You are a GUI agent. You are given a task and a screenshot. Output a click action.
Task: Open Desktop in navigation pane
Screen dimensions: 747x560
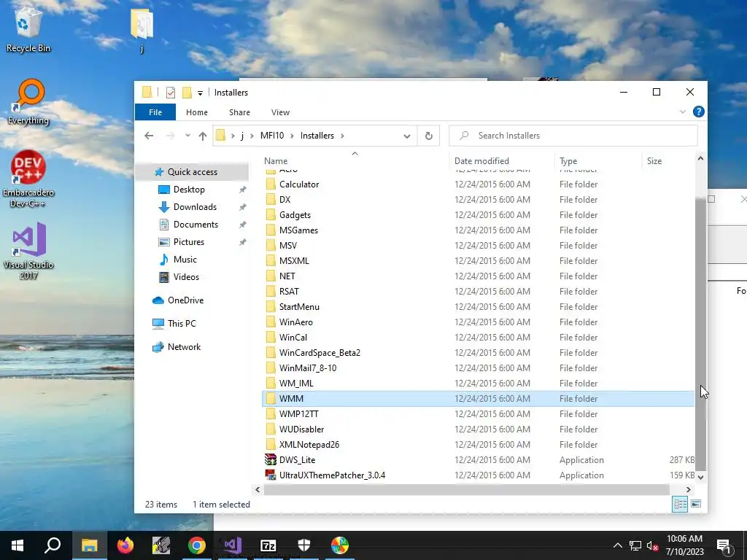tap(189, 190)
